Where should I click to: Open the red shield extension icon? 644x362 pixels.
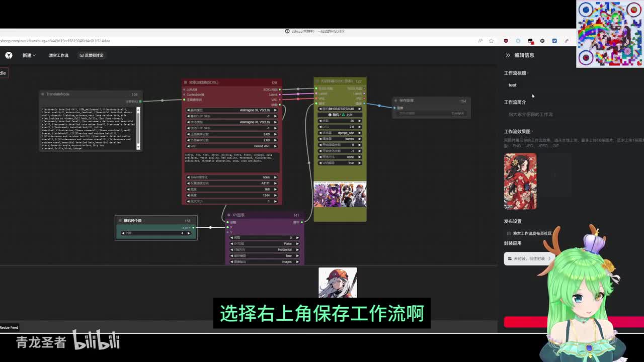pyautogui.click(x=506, y=41)
